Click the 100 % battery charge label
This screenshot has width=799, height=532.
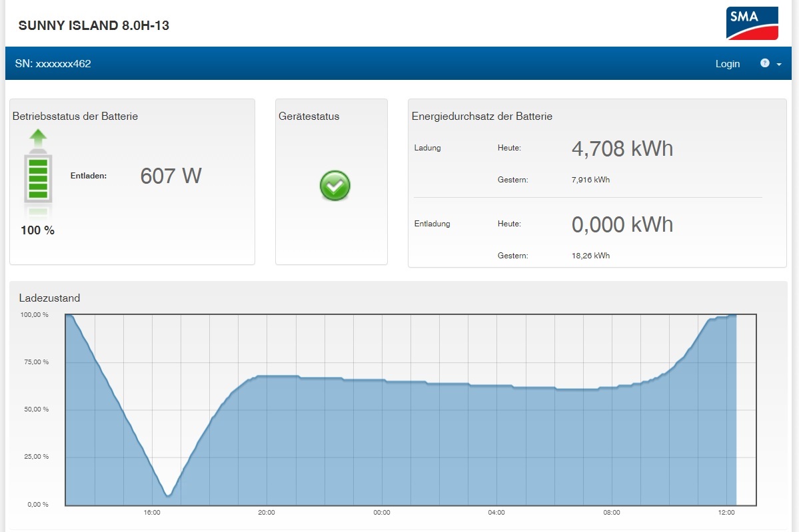click(x=37, y=230)
